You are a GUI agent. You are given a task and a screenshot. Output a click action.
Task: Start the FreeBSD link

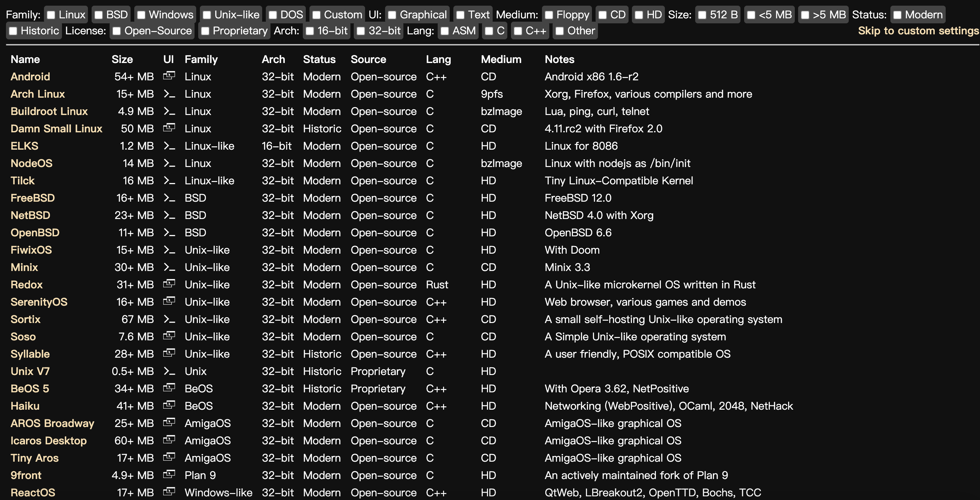(33, 198)
